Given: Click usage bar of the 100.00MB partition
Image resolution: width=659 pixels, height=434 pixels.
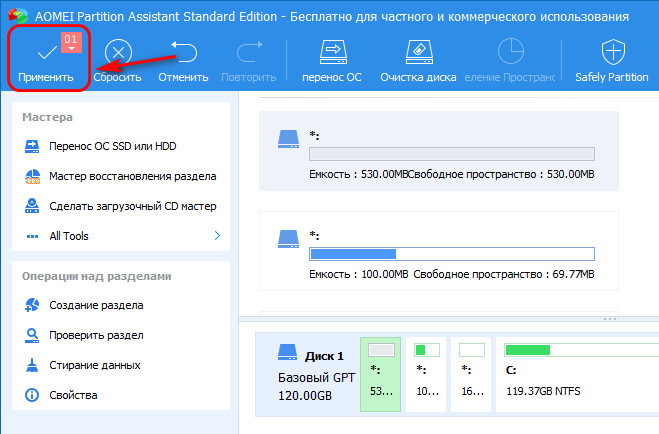Looking at the screenshot, I should tap(452, 254).
